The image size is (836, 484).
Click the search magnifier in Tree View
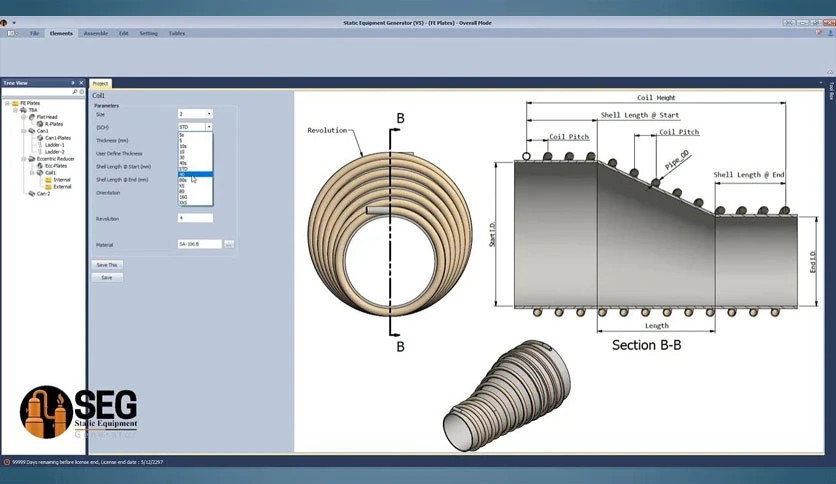tap(75, 92)
